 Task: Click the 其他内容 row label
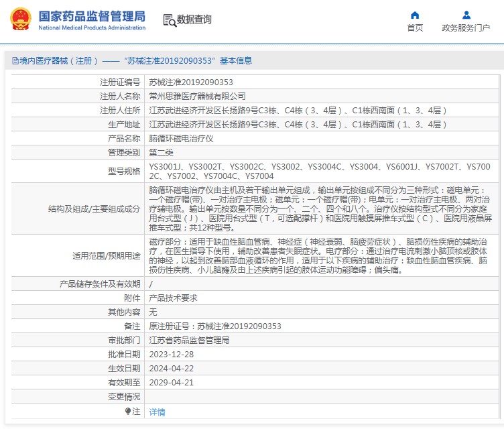coord(124,312)
